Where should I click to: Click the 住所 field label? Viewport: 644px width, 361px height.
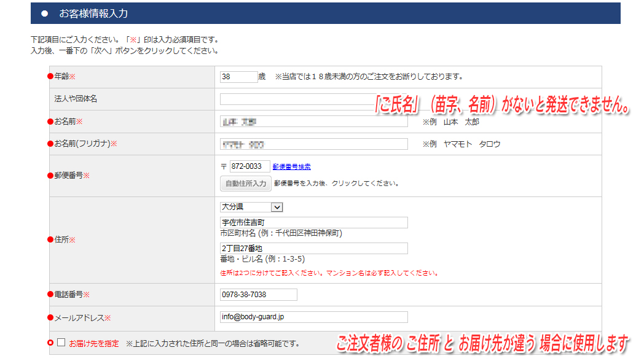(x=65, y=239)
